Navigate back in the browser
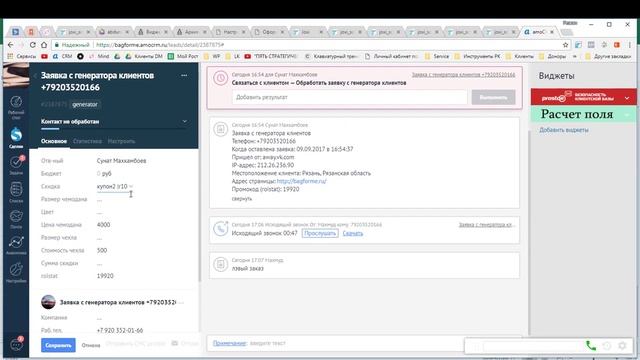Viewport: 640px width, 360px height. point(11,45)
